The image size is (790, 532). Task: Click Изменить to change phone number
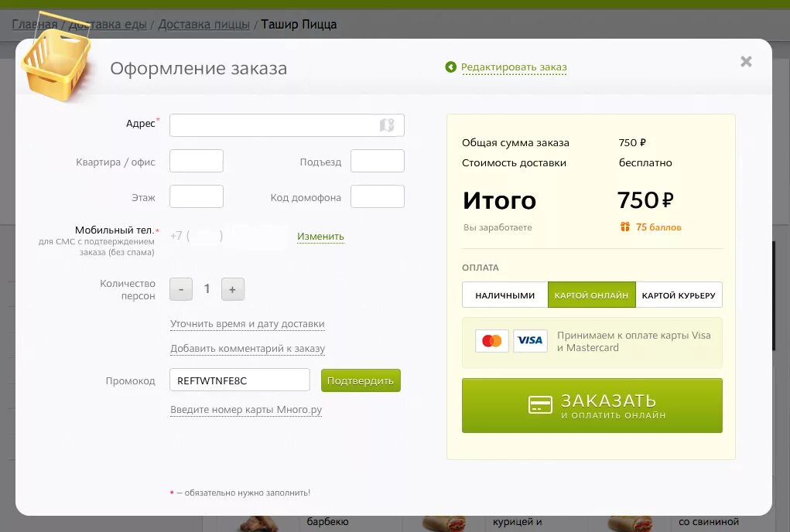(x=320, y=236)
